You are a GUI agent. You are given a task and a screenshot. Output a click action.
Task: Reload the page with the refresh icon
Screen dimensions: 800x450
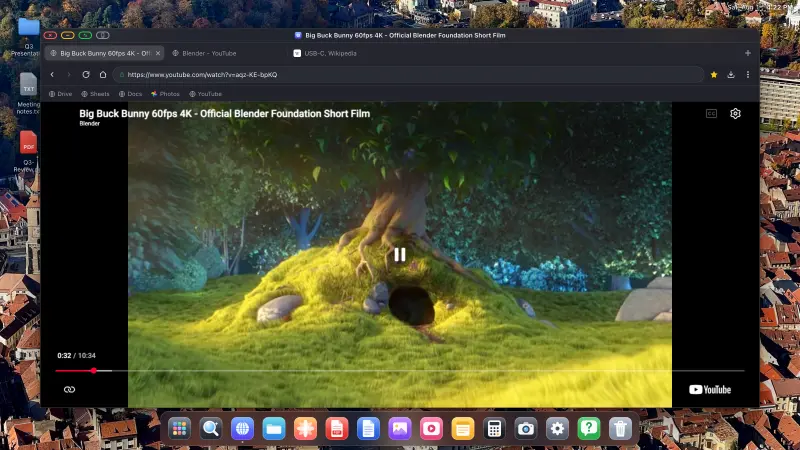tap(86, 74)
